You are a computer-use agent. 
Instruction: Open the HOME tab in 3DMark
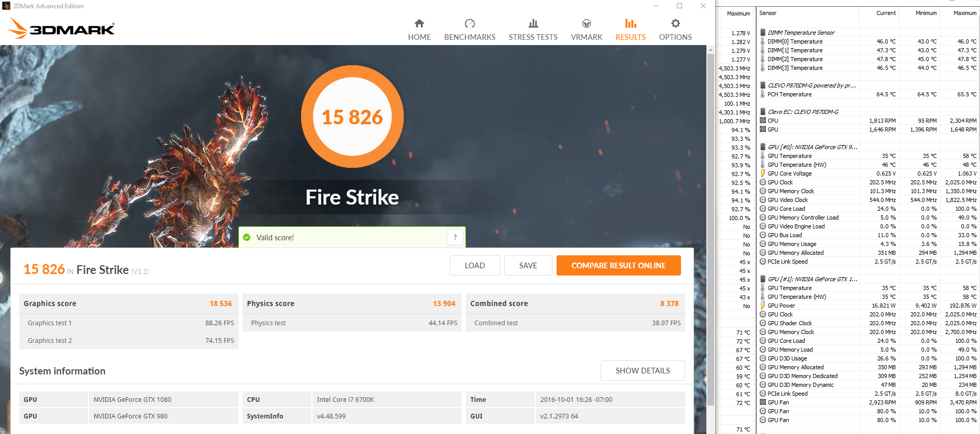(419, 30)
